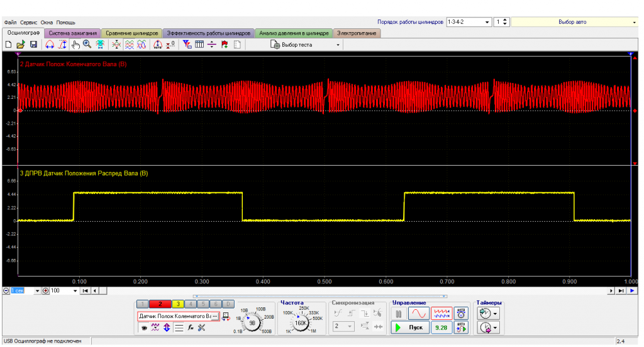Image resolution: width=644 pixels, height=347 pixels.
Task: Activate the magnifier zoom tool
Action: point(87,45)
